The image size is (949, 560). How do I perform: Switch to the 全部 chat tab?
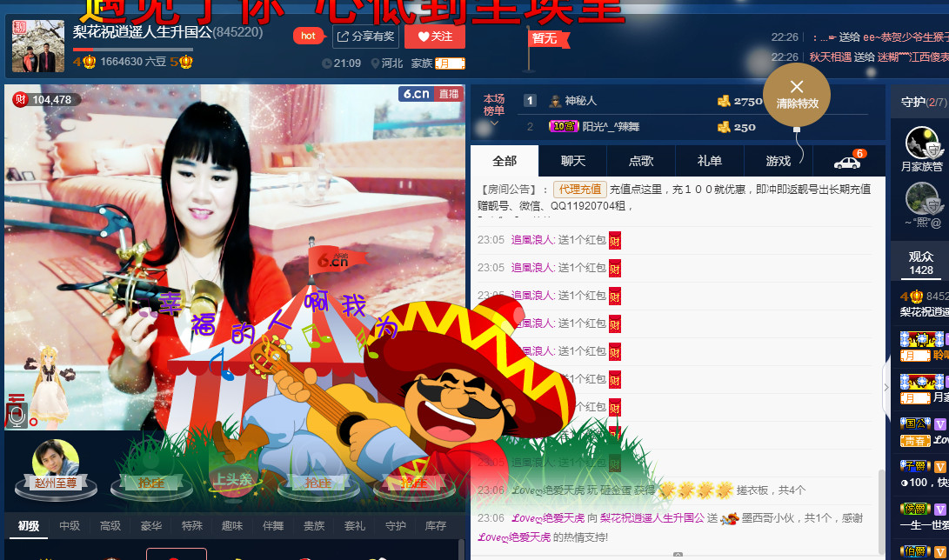click(505, 161)
